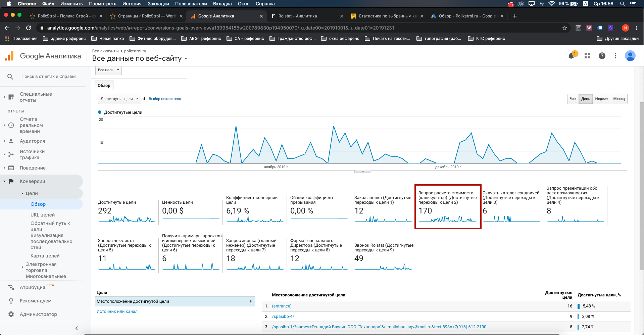The width and height of the screenshot is (644, 335).
Task: Click the Аудитория person icon
Action: (11, 141)
